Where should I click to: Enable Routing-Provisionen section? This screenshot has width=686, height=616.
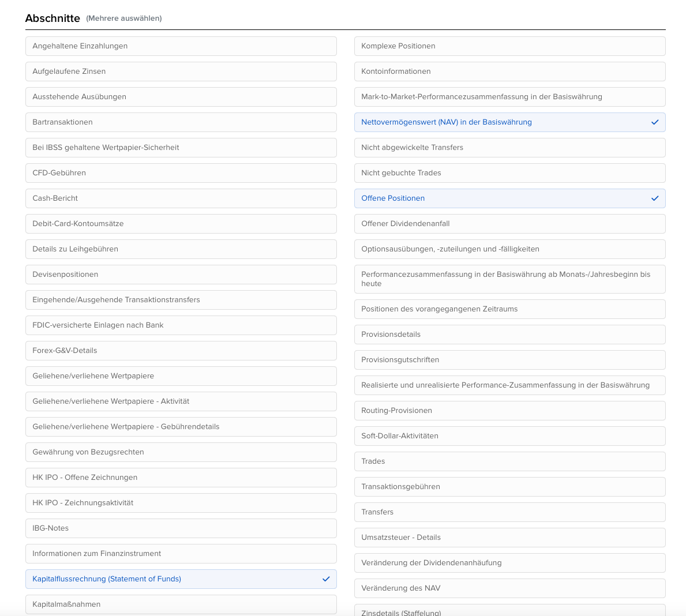(x=509, y=410)
